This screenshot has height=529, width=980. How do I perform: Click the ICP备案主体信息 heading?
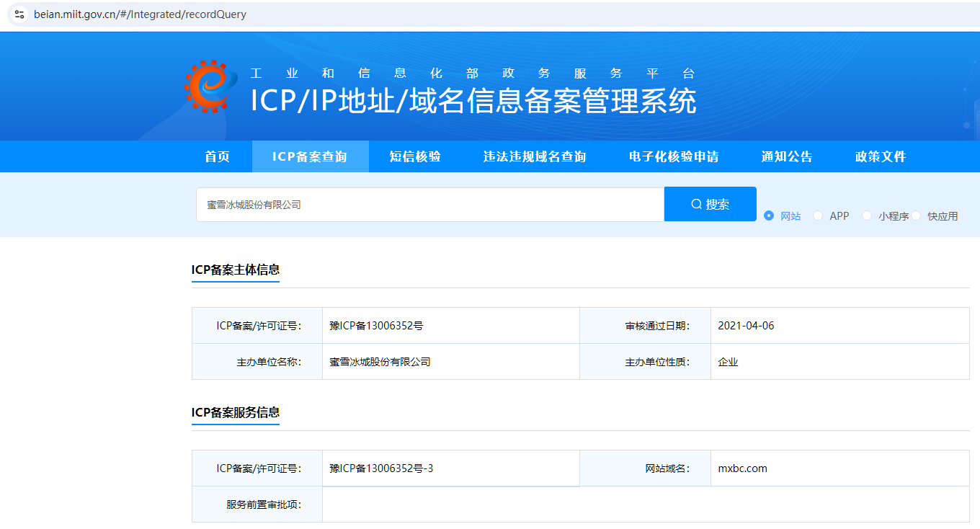[236, 270]
